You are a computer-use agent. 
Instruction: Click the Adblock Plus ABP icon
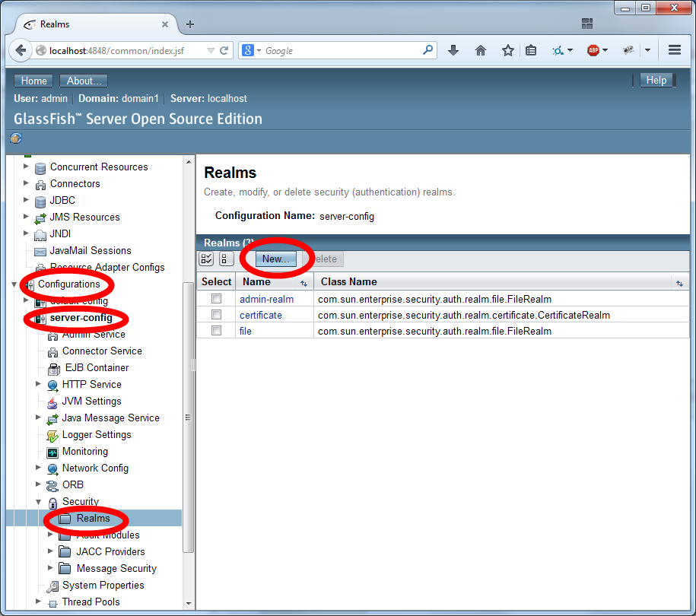593,51
